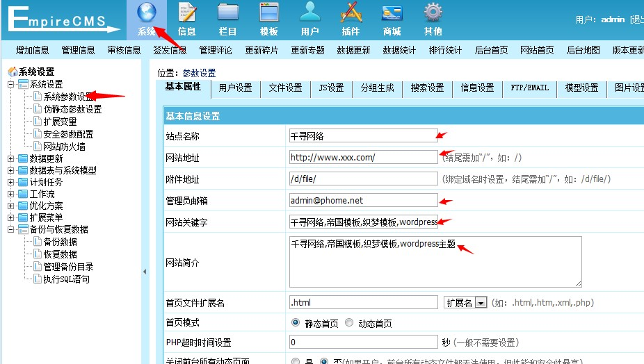This screenshot has width=644, height=364.
Task: Open 伪静态参数设置 in the sidebar
Action: (72, 109)
